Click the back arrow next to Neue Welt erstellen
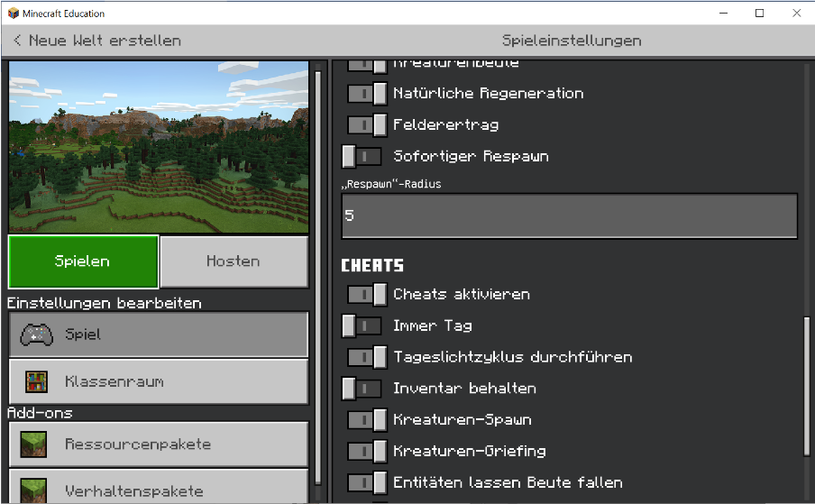815x504 pixels. click(18, 41)
